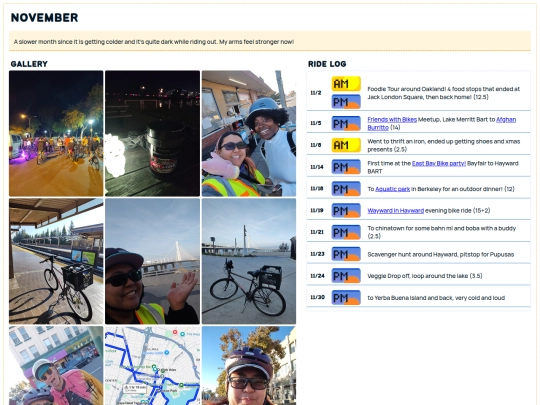540x405 pixels.
Task: Open the bike at train platform photo
Action: 56,261
